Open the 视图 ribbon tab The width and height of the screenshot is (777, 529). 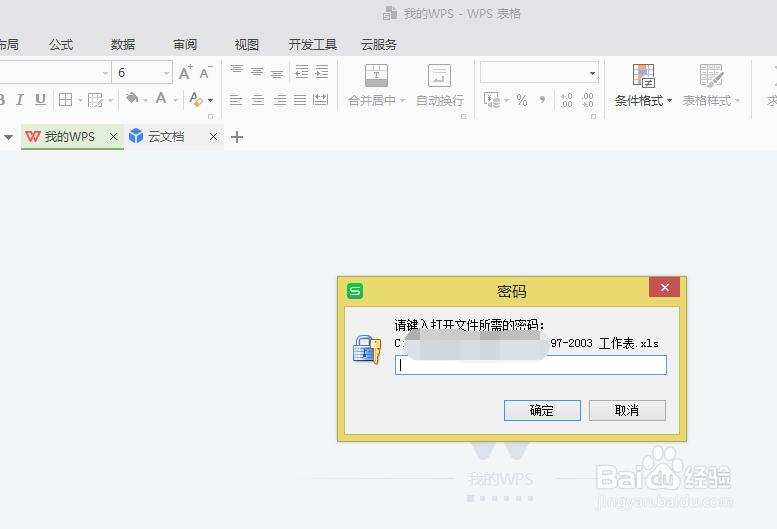[x=247, y=45]
